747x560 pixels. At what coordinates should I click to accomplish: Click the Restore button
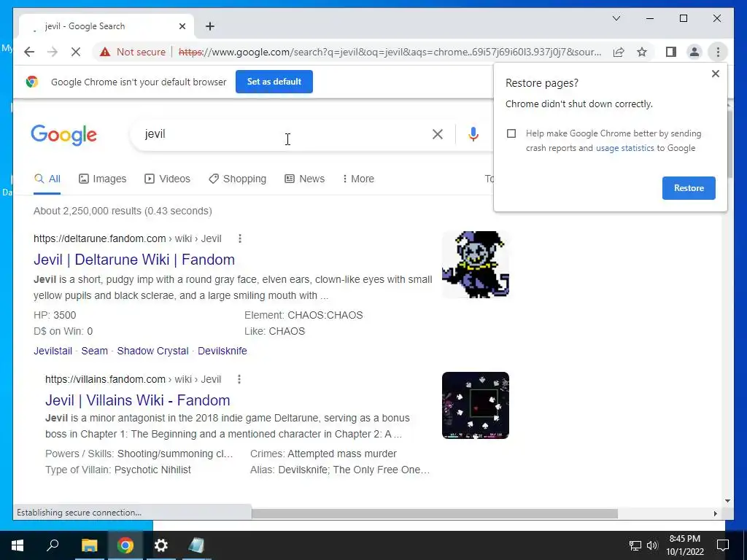689,188
